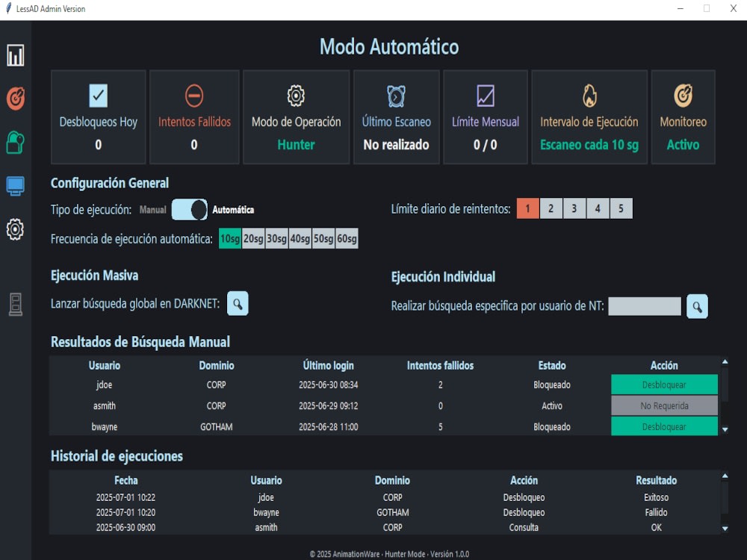Click No Requerida for user asmith
The height and width of the screenshot is (560, 747).
pyautogui.click(x=664, y=405)
